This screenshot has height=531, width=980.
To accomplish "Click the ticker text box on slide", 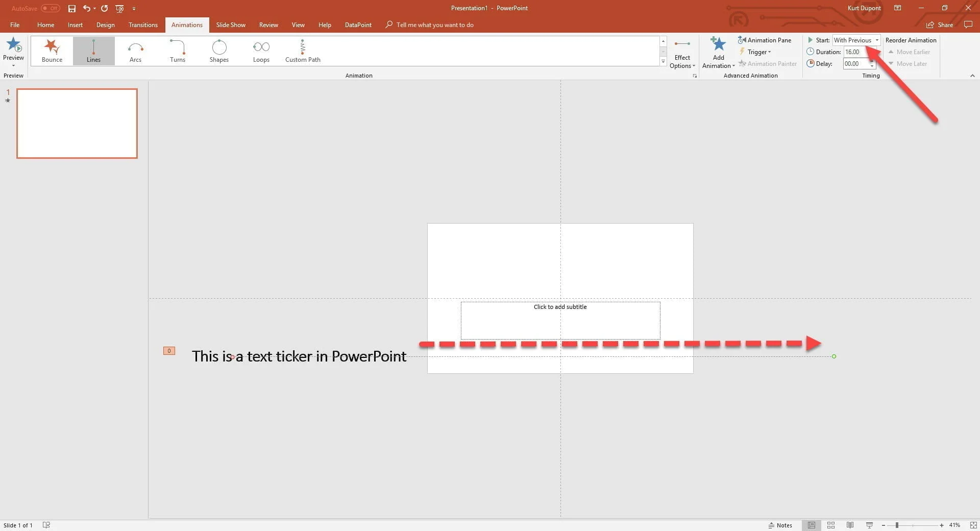I will pos(299,356).
